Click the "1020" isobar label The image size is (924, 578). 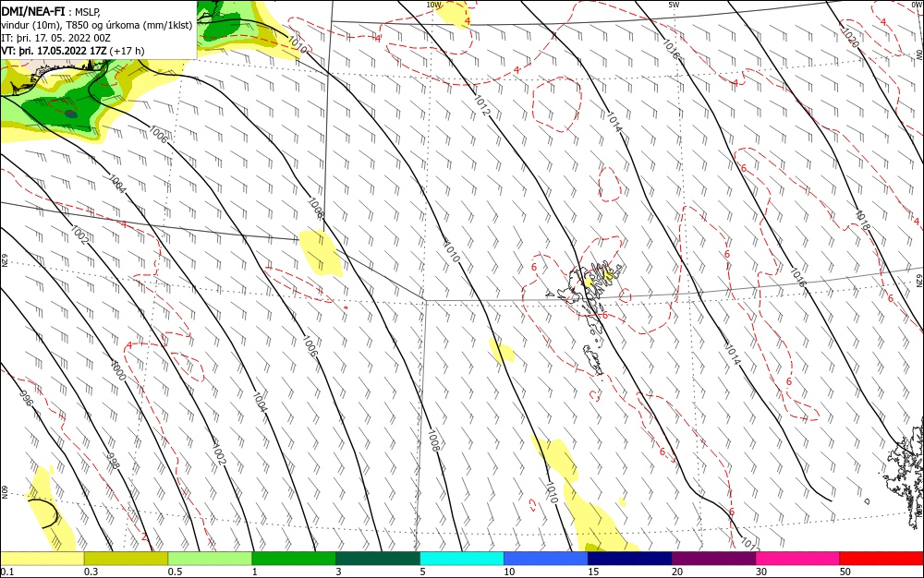point(848,38)
